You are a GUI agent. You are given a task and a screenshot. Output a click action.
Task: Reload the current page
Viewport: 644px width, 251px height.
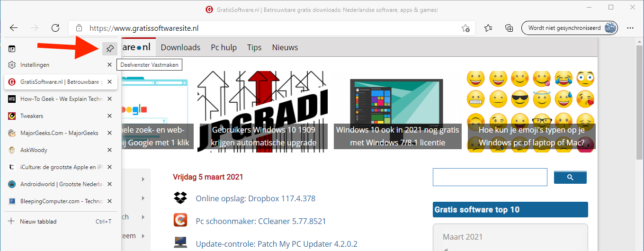(x=55, y=28)
